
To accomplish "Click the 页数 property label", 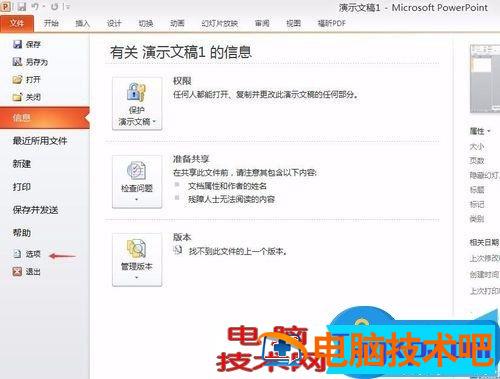I will pos(477,161).
